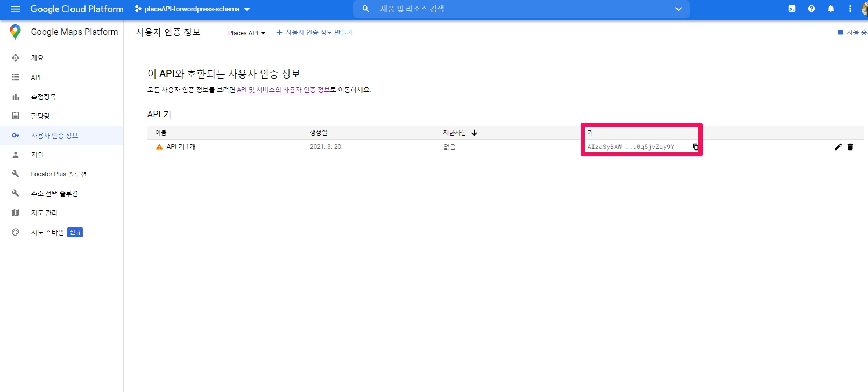Select 사용자 인증 정보 sidebar item

[61, 136]
